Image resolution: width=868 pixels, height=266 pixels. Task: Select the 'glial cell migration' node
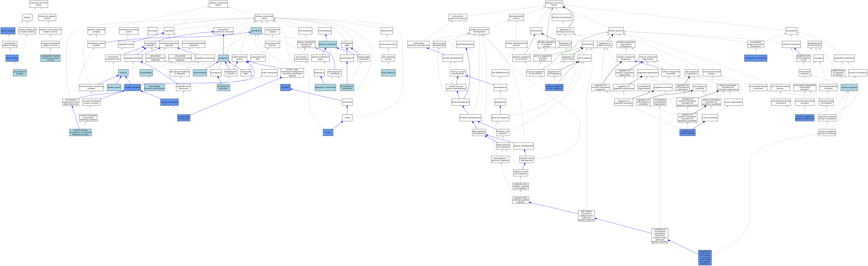[x=500, y=118]
